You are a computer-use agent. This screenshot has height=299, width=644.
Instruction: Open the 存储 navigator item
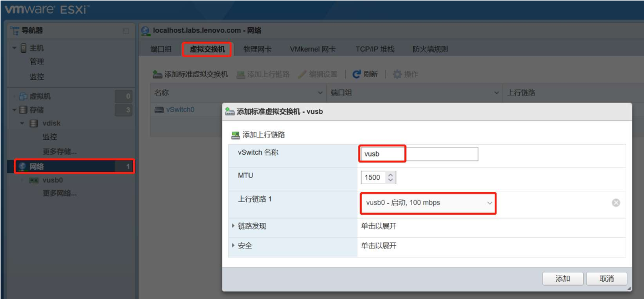37,110
